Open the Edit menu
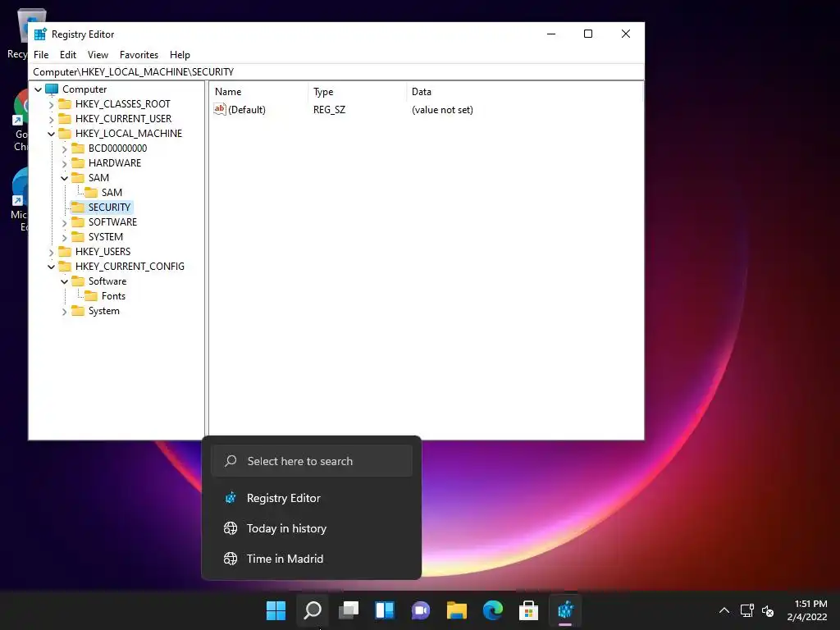 pyautogui.click(x=68, y=55)
